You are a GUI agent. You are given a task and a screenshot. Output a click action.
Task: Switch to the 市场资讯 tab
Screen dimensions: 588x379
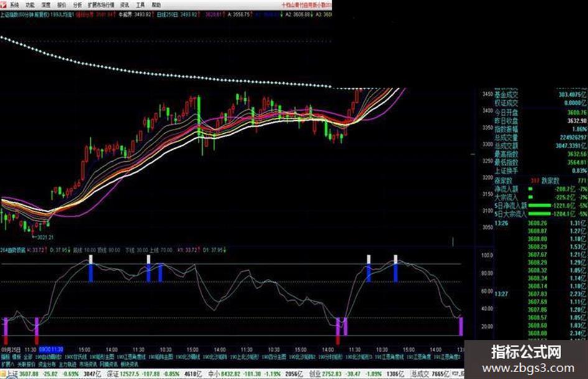coord(88,364)
